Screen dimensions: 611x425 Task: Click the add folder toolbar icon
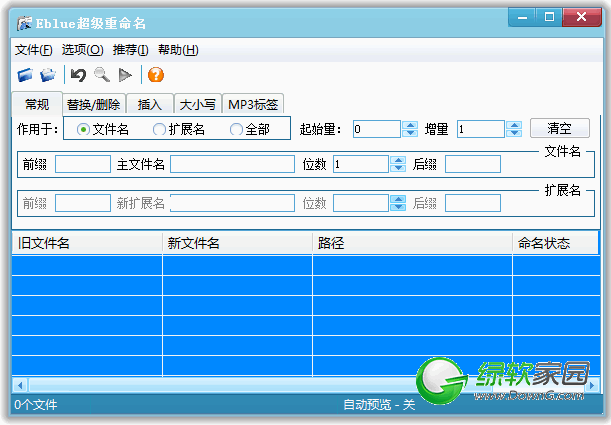48,75
